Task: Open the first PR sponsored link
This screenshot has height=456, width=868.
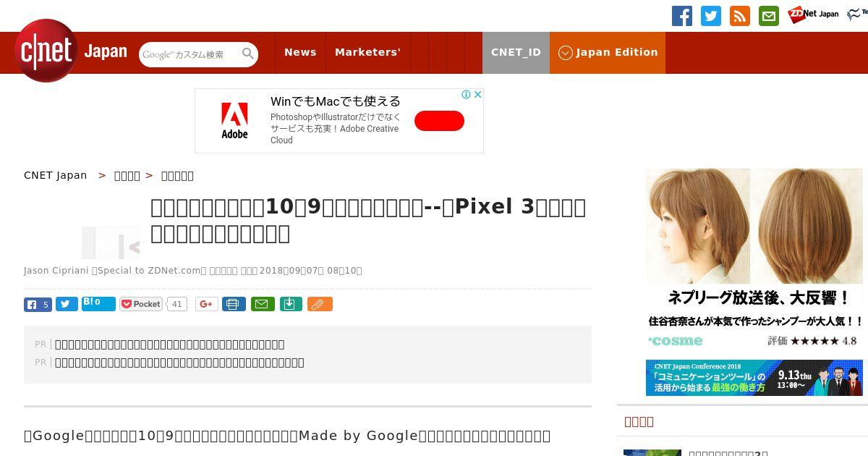Action: 169,345
